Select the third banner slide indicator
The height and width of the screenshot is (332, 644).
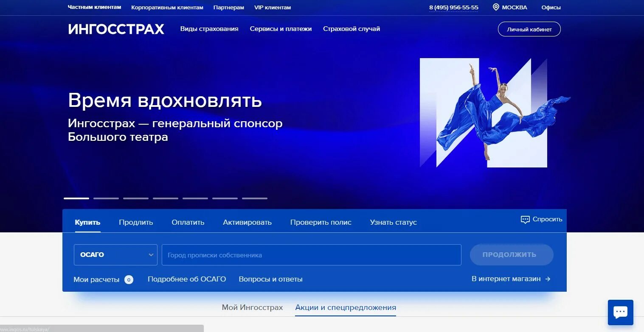(x=136, y=198)
